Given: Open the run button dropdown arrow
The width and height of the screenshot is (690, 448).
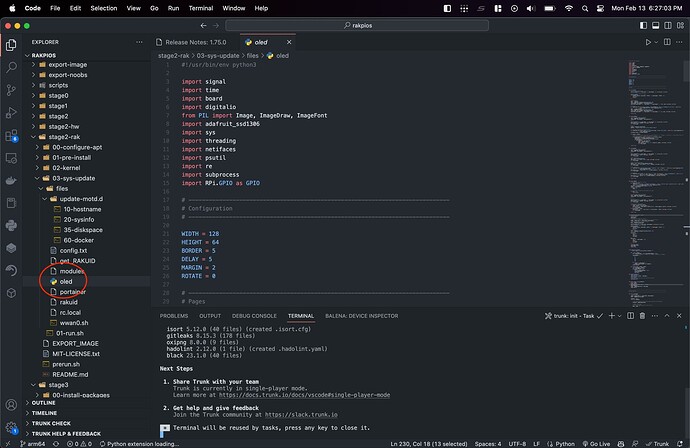Looking at the screenshot, I should 657,43.
